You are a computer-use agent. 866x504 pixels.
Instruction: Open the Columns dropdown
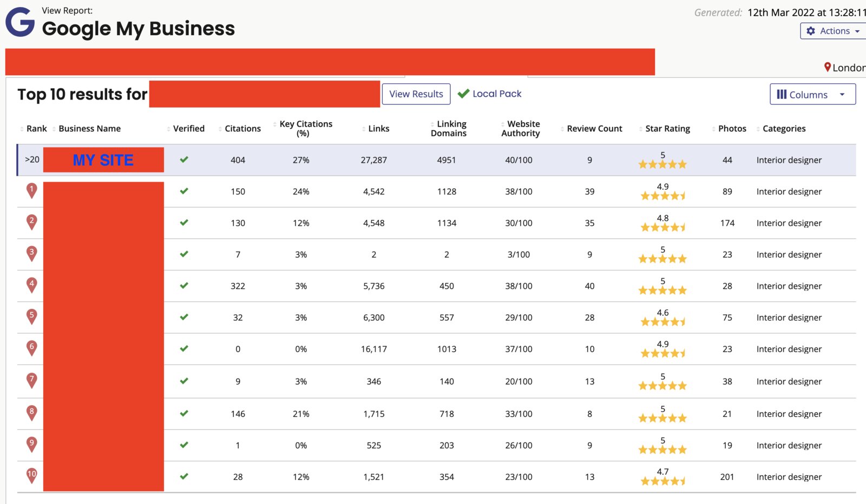coord(812,94)
